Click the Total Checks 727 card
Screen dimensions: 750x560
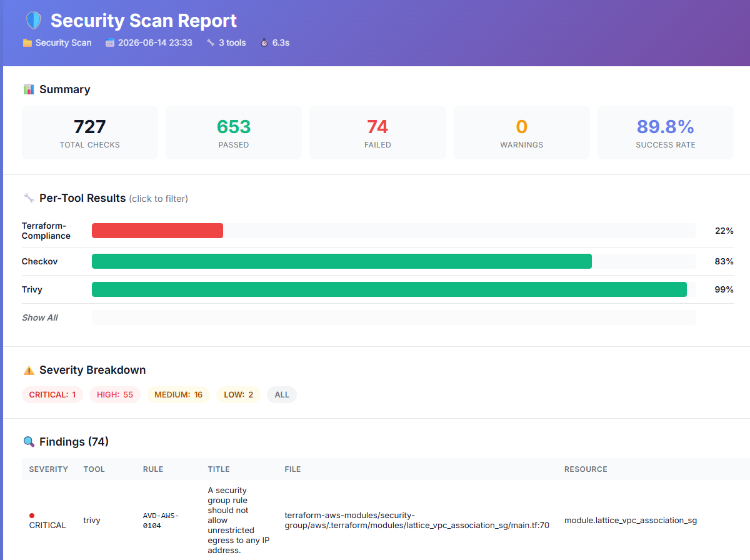[90, 132]
